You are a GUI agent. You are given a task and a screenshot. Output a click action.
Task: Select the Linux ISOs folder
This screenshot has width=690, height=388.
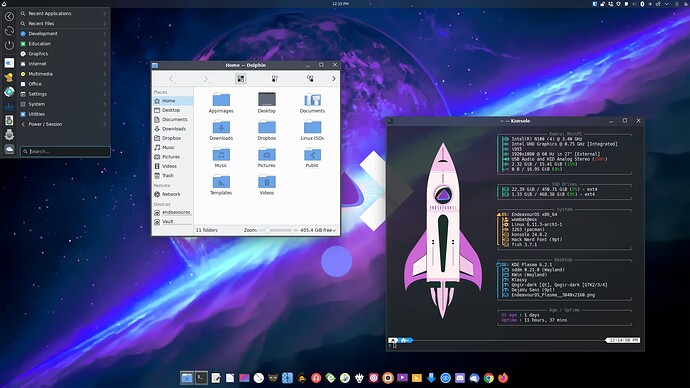point(312,131)
